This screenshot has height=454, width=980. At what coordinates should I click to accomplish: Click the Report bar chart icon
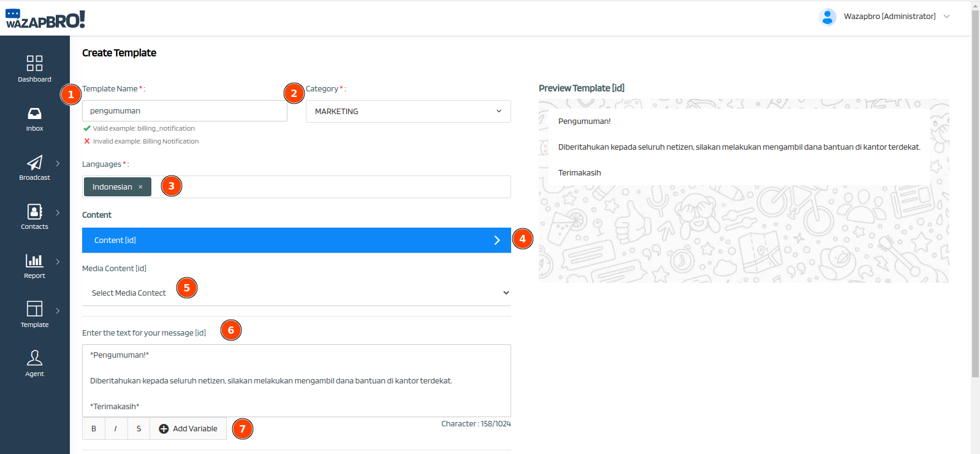[x=34, y=261]
